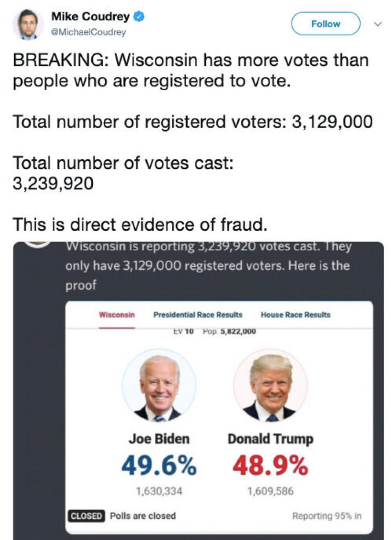
Task: Click the partial avatar in embedded post
Action: click(x=38, y=243)
